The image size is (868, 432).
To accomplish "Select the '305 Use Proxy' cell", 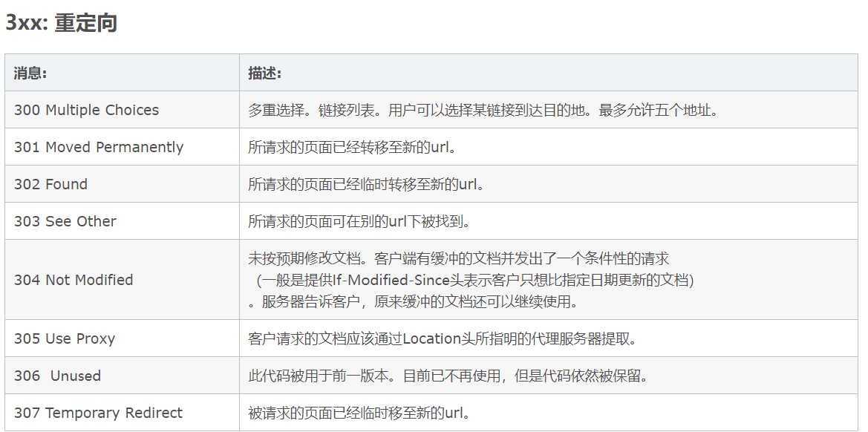I will pyautogui.click(x=122, y=338).
